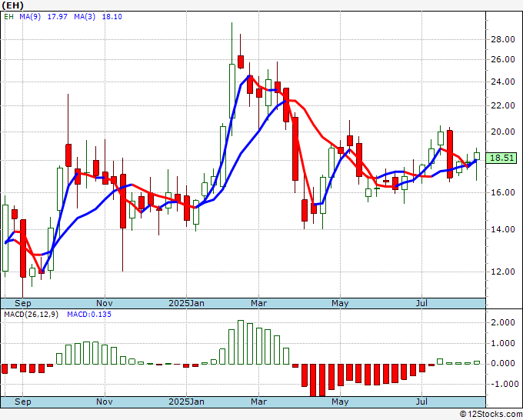The width and height of the screenshot is (523, 420).
Task: Select the 24.00 price axis label
Action: click(503, 82)
